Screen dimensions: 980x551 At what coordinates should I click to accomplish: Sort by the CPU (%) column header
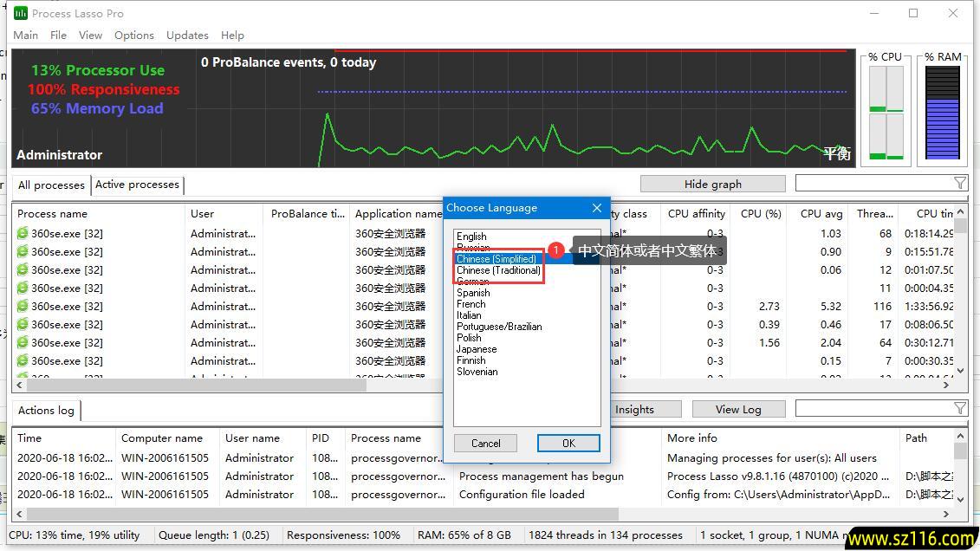(761, 213)
